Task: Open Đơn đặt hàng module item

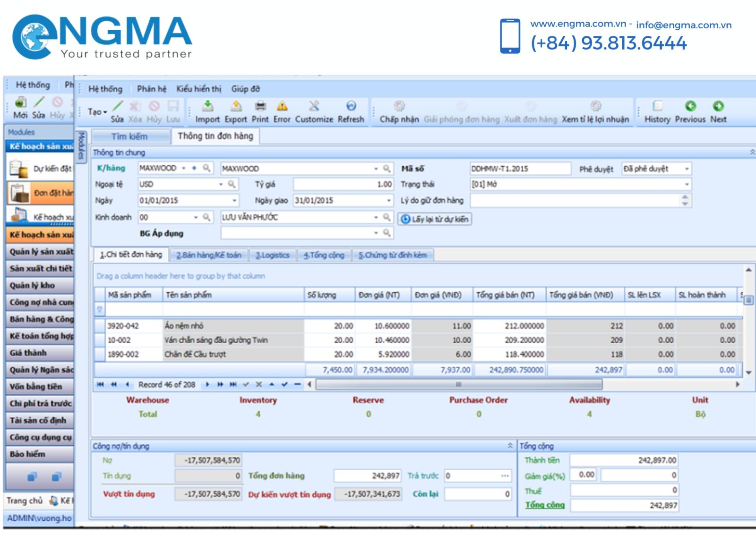Action: 41,193
